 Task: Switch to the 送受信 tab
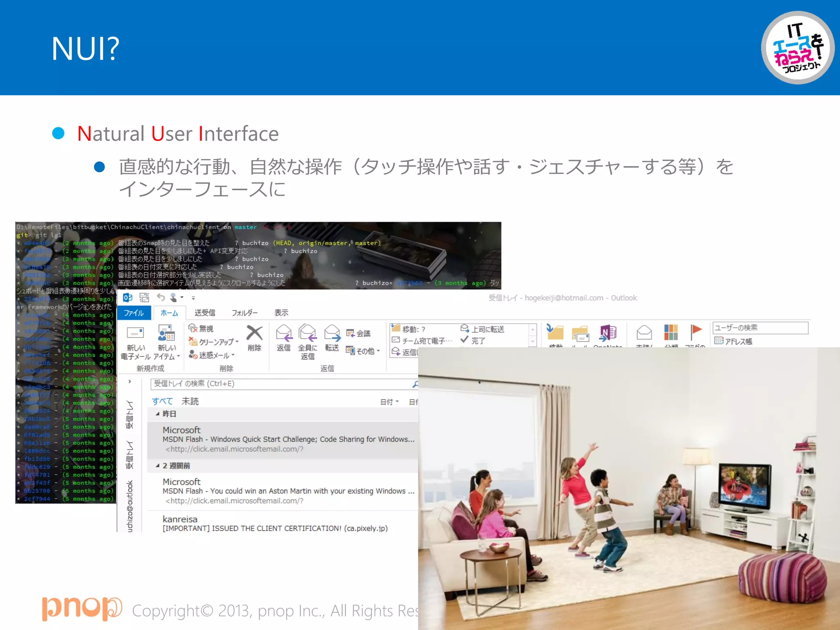click(205, 313)
